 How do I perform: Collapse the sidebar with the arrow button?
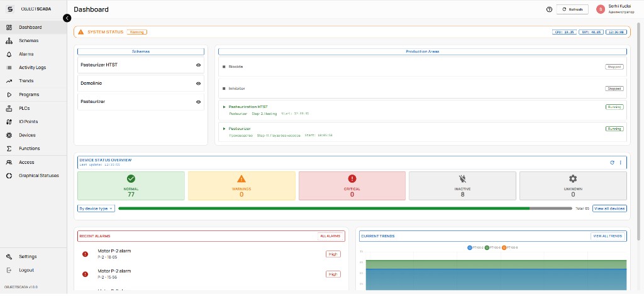67,18
